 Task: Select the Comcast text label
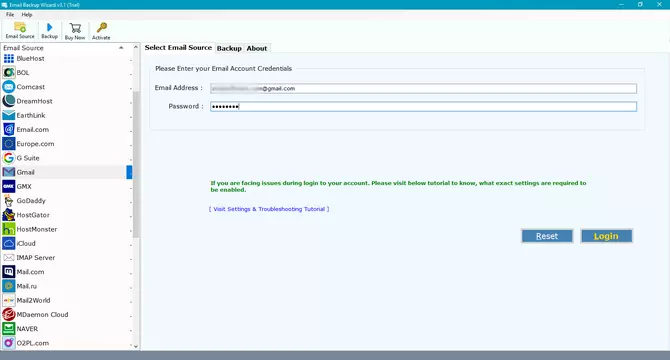coord(30,87)
